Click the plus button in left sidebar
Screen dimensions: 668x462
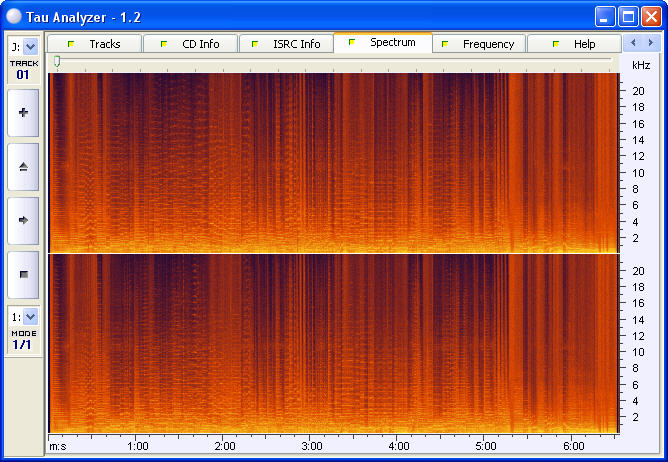pos(23,113)
